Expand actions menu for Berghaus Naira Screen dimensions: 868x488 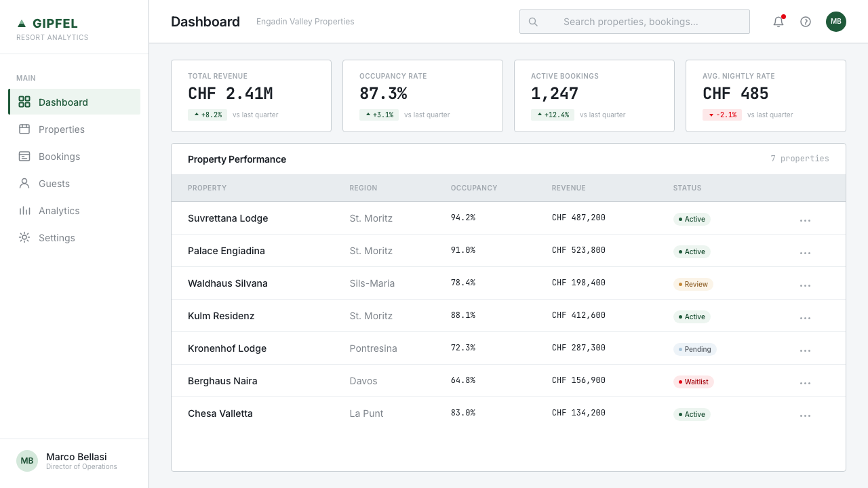[805, 383]
